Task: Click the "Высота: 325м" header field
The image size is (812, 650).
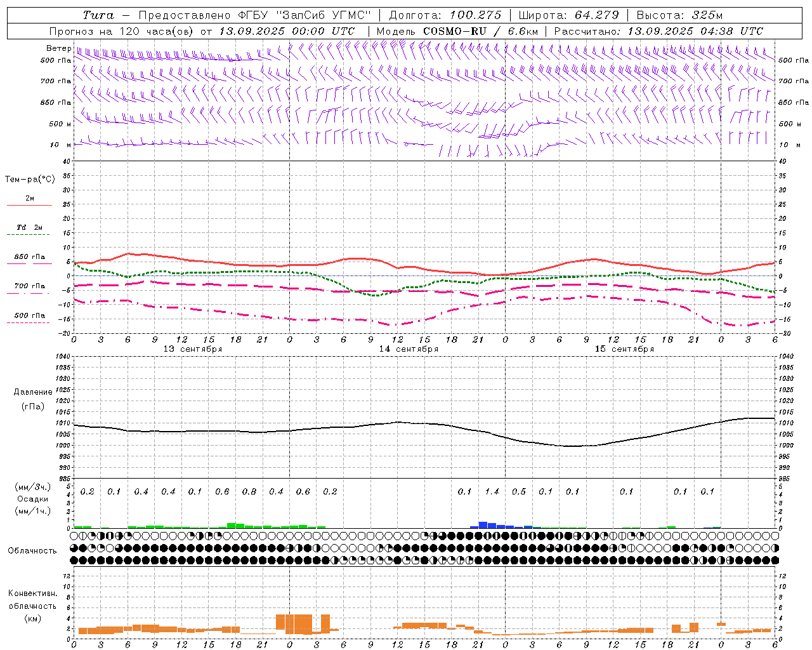Action: (x=679, y=15)
